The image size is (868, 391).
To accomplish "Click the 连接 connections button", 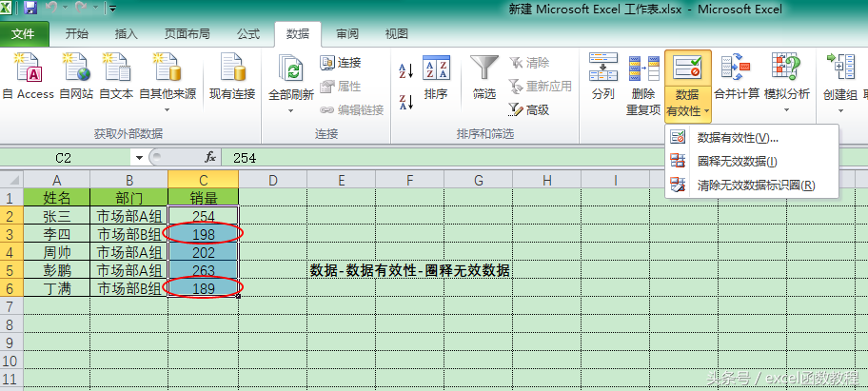I will 341,63.
